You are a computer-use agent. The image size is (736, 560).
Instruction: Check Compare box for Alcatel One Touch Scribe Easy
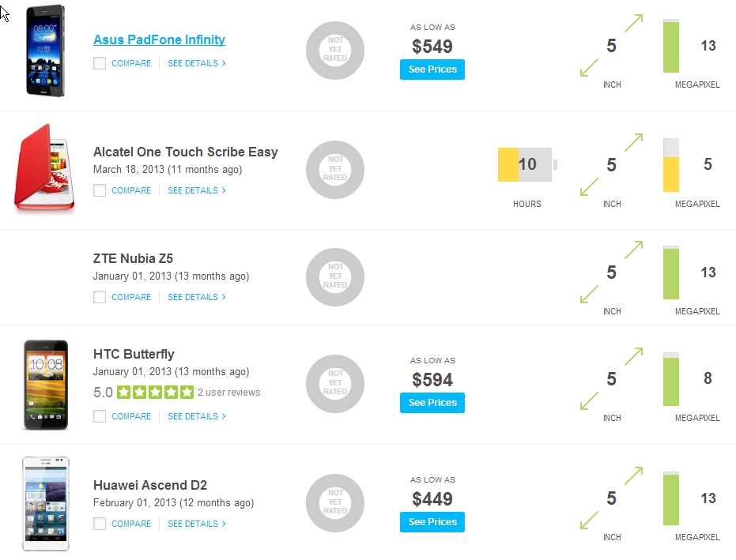coord(100,190)
